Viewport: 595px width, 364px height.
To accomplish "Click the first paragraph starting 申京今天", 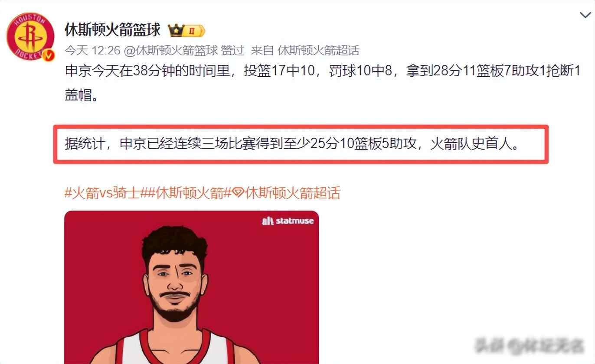I will tap(323, 82).
